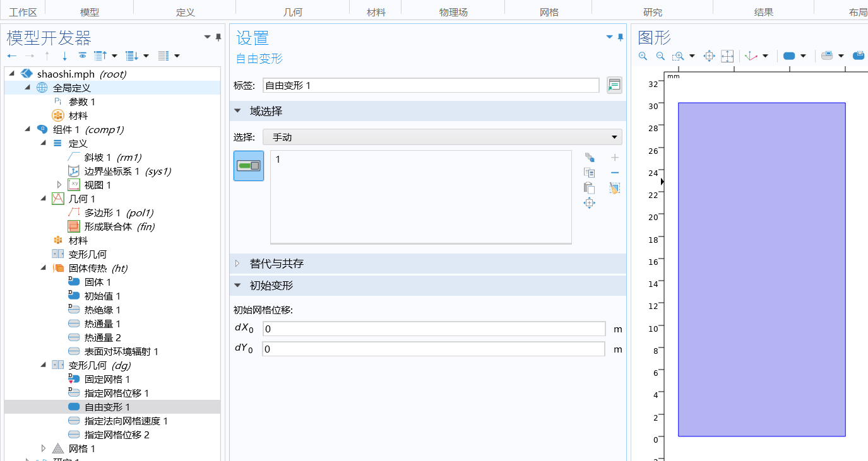The image size is (868, 461).
Task: Open dropdown arrow beside expand tree icon
Action: click(146, 56)
